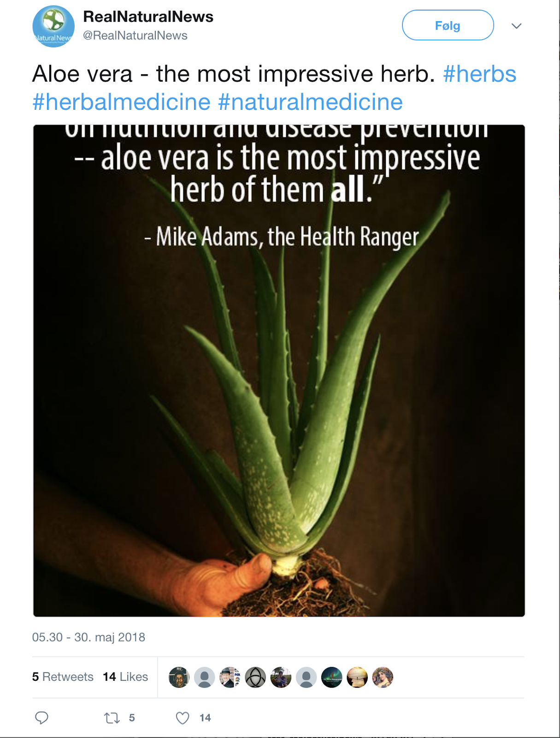
Task: Open the RealNaturalNews display name
Action: [x=148, y=17]
